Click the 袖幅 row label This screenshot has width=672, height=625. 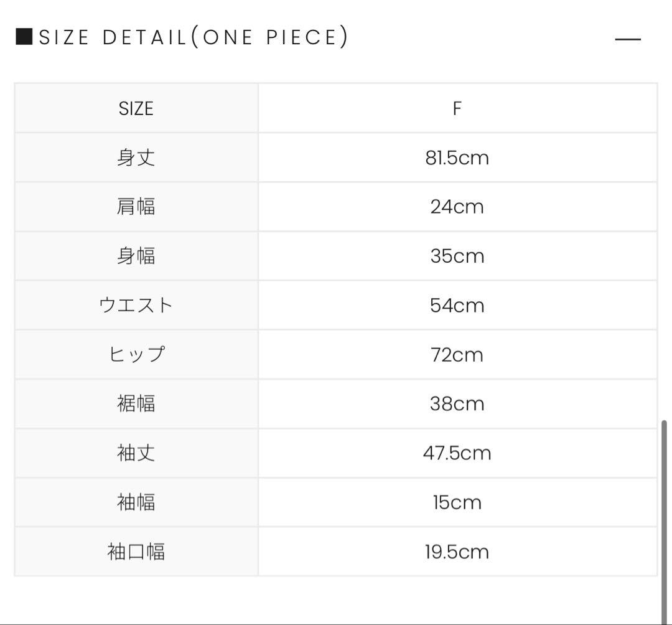coord(136,502)
